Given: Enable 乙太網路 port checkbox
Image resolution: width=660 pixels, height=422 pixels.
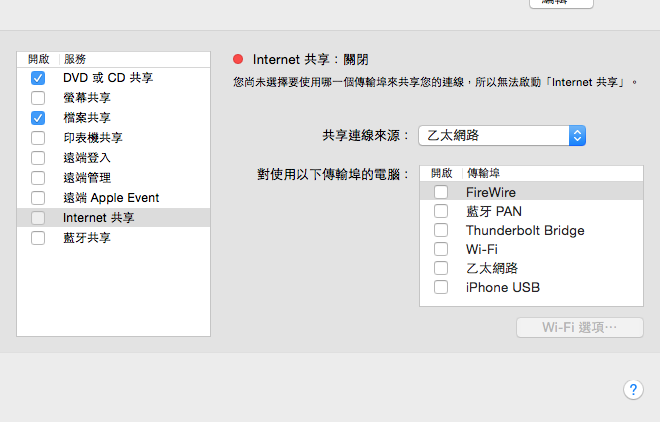Looking at the screenshot, I should 441,268.
